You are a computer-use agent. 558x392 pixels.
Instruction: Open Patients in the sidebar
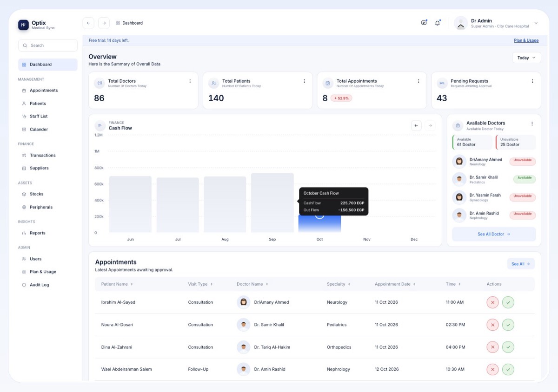pos(47,104)
